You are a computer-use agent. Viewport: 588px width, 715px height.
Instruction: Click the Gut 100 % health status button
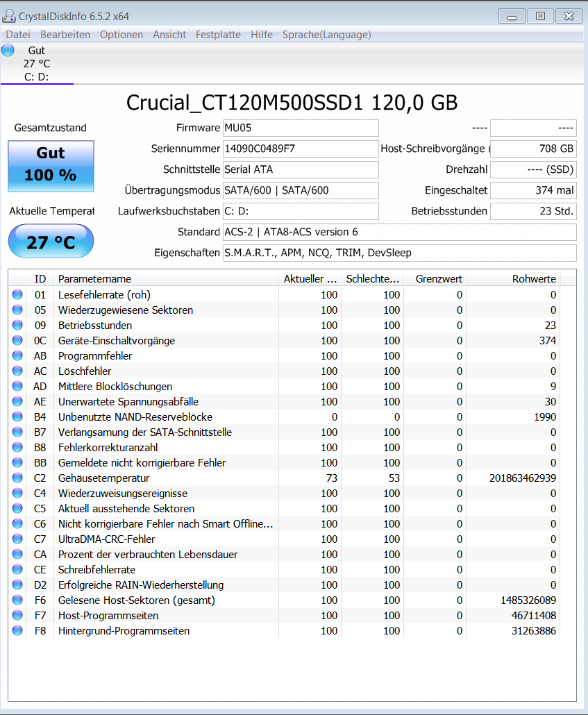(51, 166)
